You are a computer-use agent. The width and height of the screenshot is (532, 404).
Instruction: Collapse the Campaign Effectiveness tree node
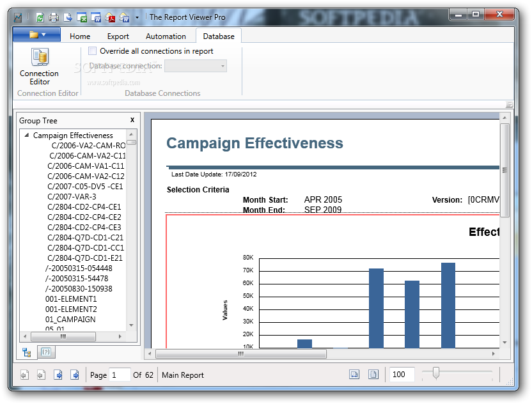pos(27,135)
